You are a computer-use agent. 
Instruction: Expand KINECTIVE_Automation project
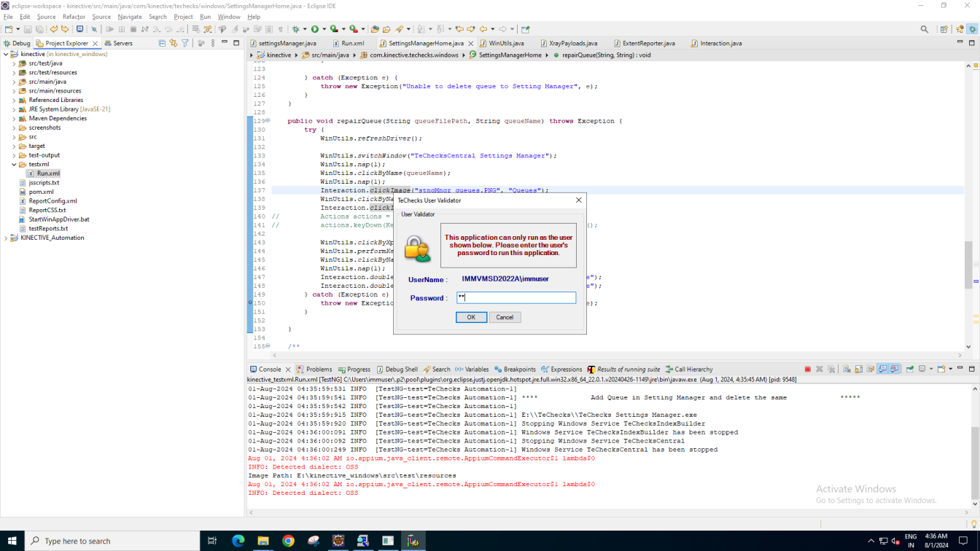click(6, 238)
